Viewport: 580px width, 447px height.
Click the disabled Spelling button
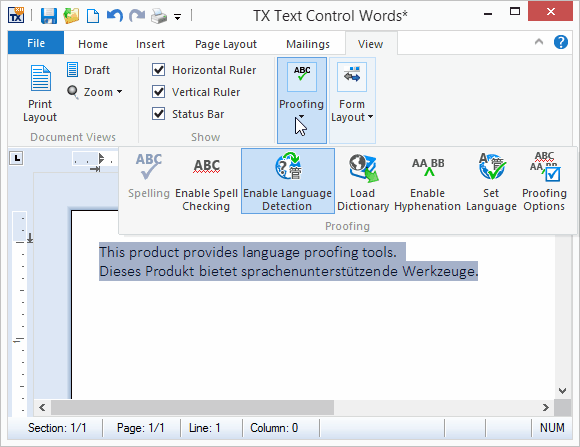click(149, 176)
